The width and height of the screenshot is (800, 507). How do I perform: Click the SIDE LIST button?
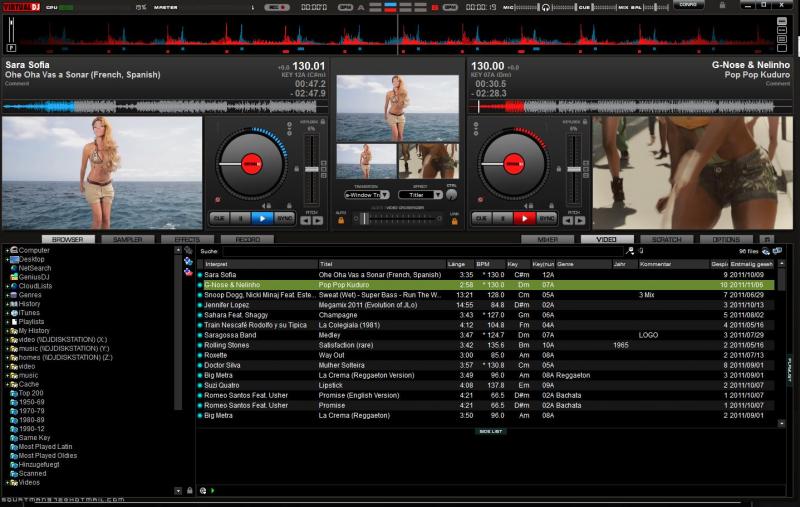tap(491, 431)
